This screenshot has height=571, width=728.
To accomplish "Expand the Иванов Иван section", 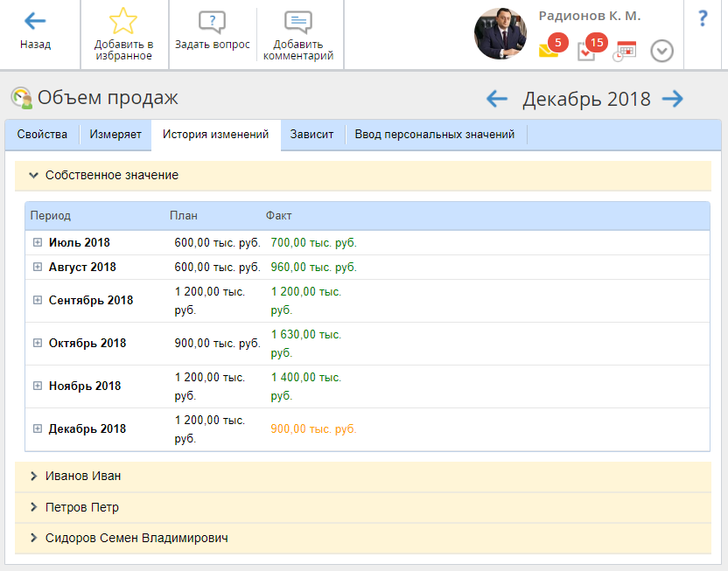I will [x=34, y=477].
